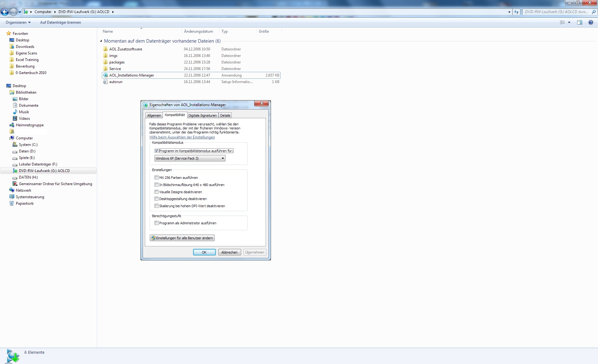Switch to the Digitale Signaturen tab
Image resolution: width=598 pixels, height=364 pixels.
click(x=202, y=115)
